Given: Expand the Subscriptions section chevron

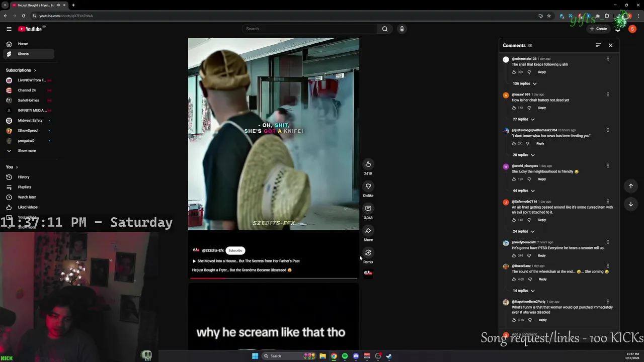Looking at the screenshot, I should point(35,70).
